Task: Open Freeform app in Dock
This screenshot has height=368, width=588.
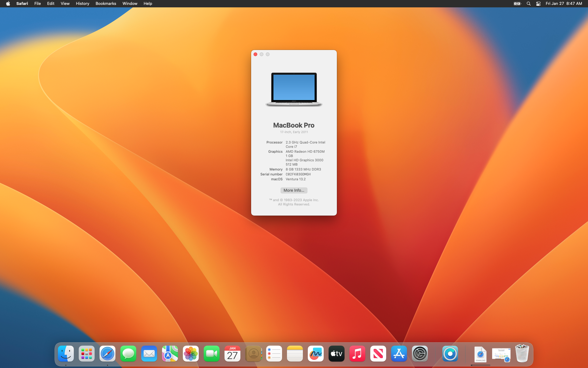Action: coord(316,354)
